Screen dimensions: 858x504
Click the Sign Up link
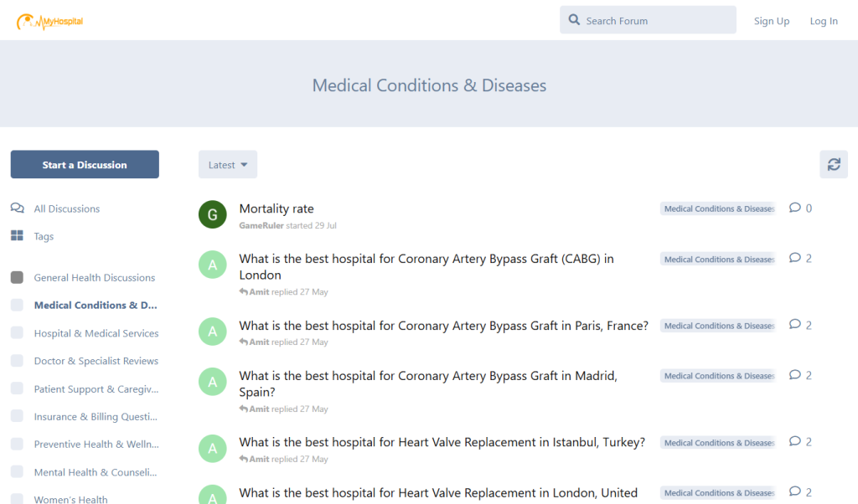click(771, 21)
